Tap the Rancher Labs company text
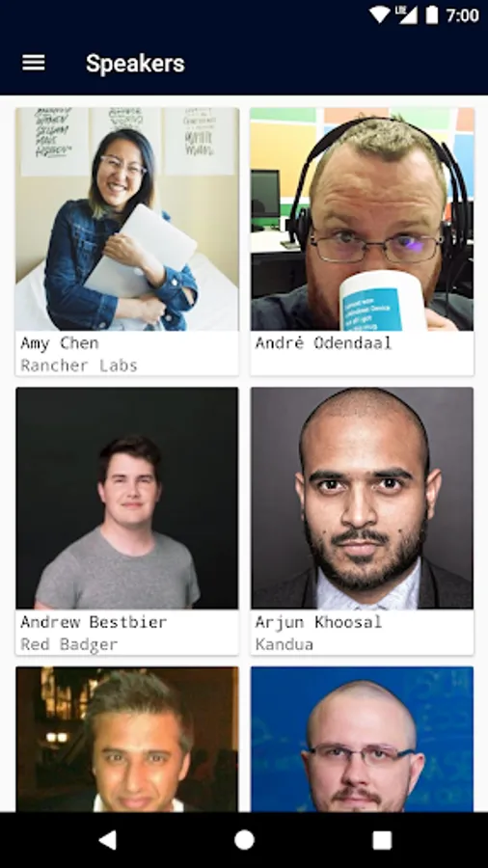Image resolution: width=488 pixels, height=868 pixels. coord(78,366)
